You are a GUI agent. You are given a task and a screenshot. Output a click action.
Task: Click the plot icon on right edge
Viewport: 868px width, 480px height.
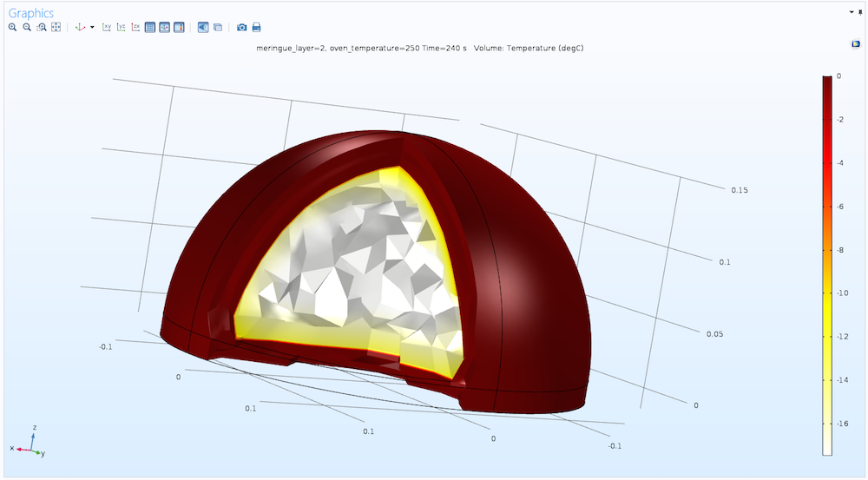(856, 43)
